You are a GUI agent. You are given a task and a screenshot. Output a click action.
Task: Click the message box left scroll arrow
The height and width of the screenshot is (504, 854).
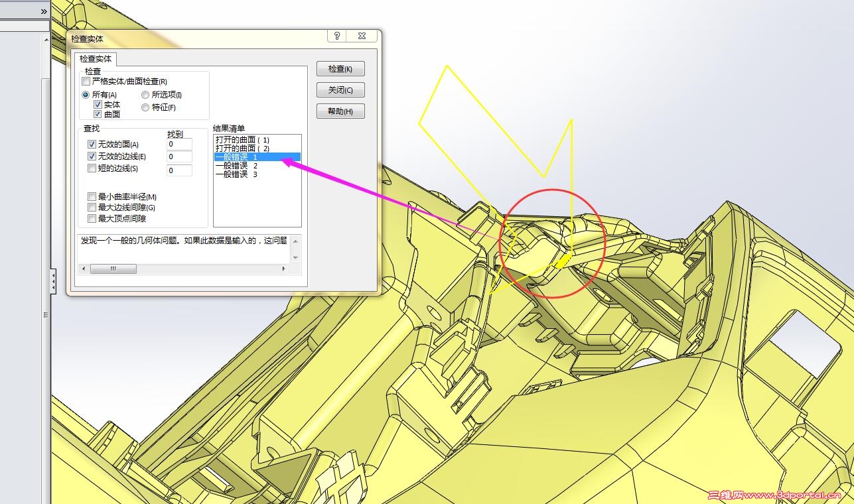pos(83,269)
